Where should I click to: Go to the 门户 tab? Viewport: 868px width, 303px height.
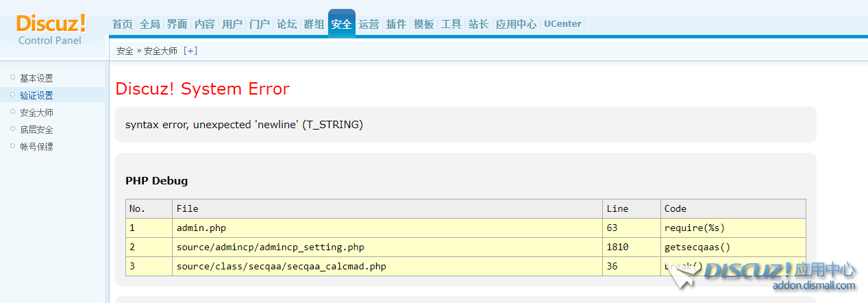coord(259,24)
